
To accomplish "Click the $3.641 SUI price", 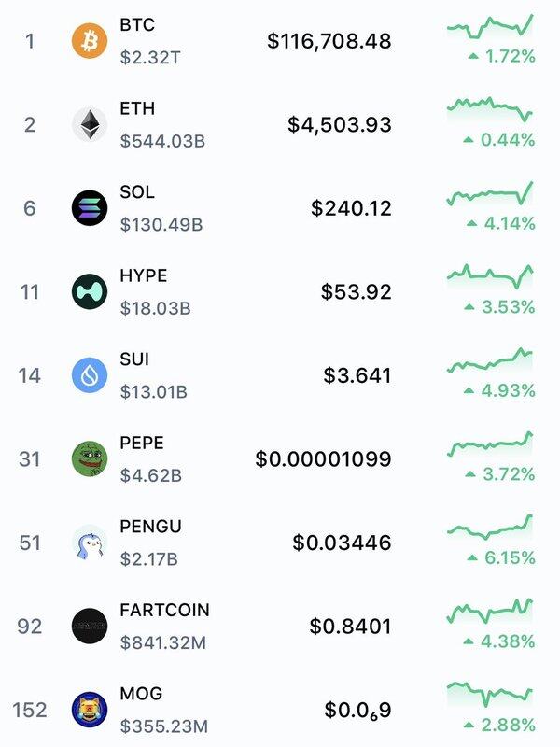I will pos(357,375).
